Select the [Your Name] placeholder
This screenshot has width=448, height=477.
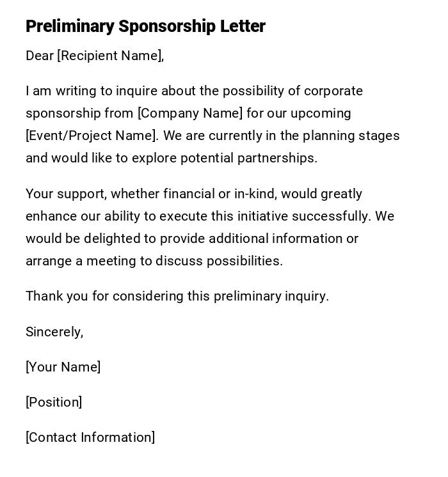pyautogui.click(x=63, y=367)
